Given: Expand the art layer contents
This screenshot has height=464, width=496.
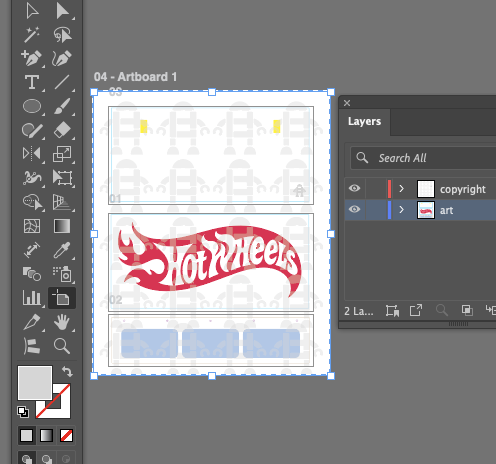Looking at the screenshot, I should pos(402,210).
